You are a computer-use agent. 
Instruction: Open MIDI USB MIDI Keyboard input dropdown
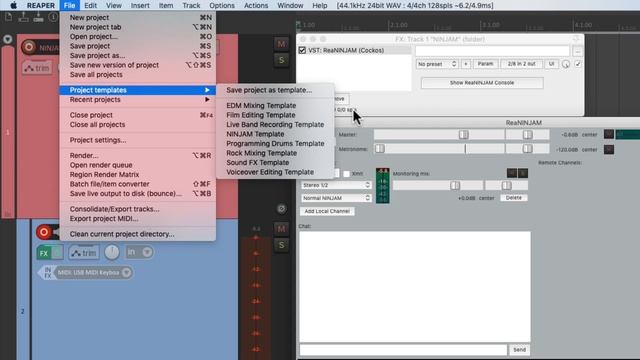click(93, 273)
